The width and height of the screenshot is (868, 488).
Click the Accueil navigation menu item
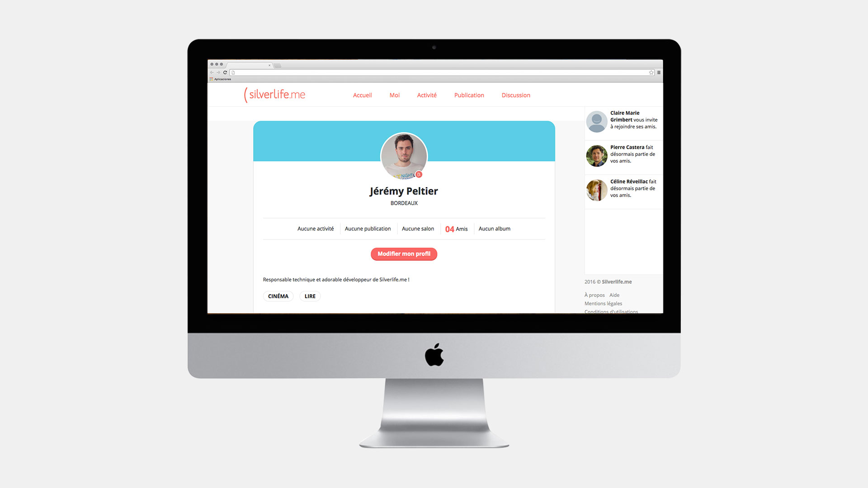(361, 95)
